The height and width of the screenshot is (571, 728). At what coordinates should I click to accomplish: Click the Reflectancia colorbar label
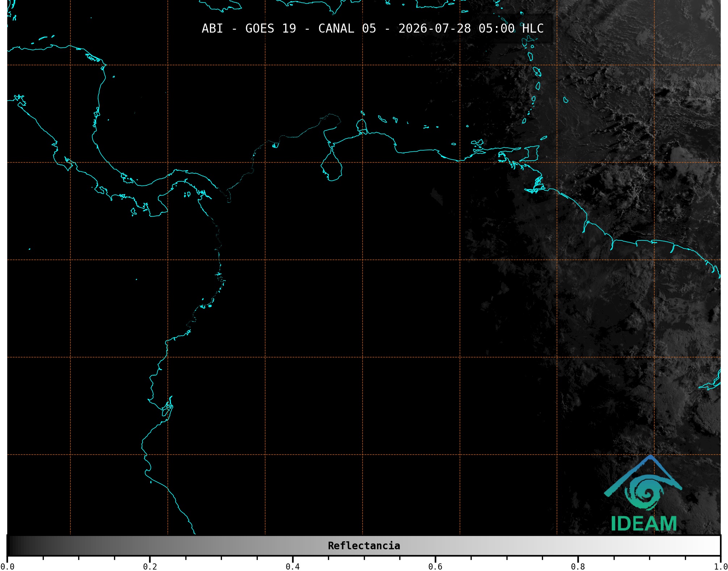(364, 546)
